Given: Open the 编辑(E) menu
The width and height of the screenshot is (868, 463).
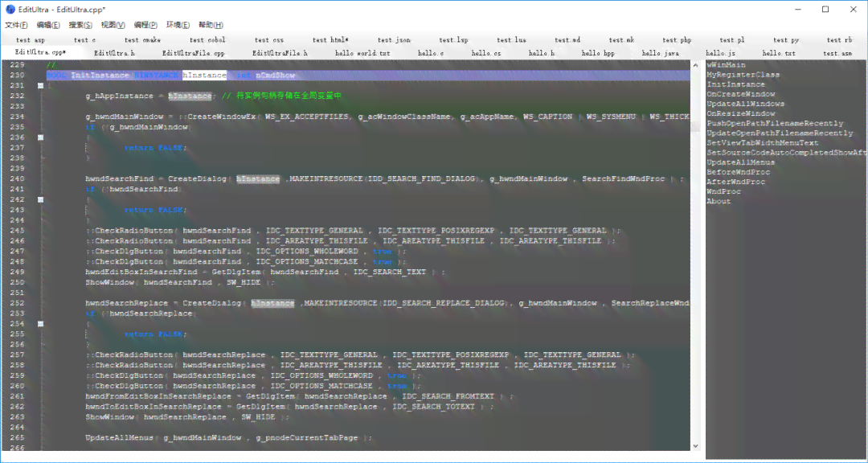Looking at the screenshot, I should point(48,25).
